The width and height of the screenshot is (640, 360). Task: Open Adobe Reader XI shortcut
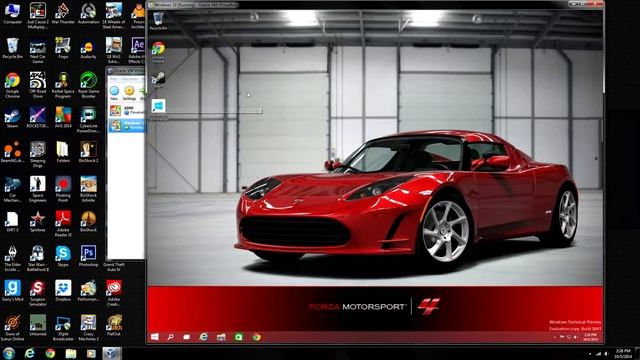coord(63,223)
